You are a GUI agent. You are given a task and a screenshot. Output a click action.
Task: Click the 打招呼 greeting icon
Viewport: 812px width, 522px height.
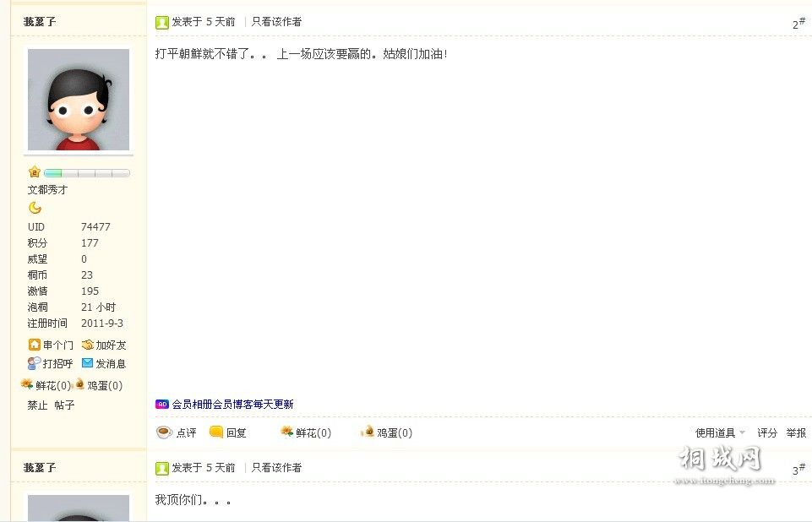point(34,363)
